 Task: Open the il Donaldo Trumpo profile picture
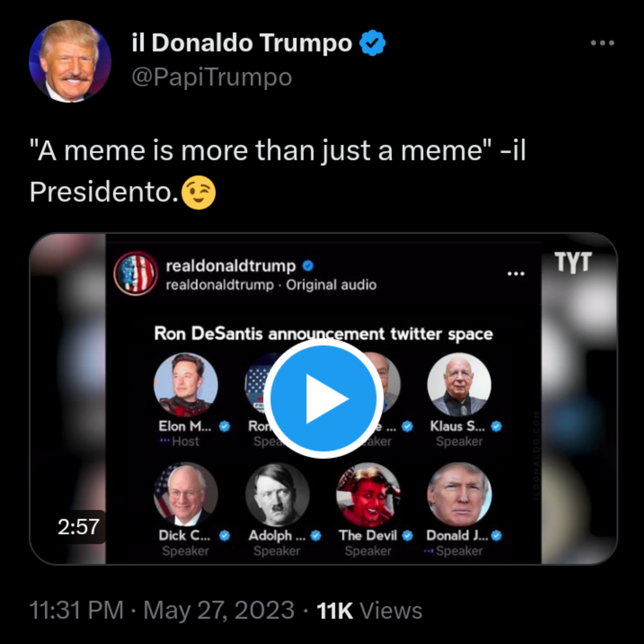[70, 61]
